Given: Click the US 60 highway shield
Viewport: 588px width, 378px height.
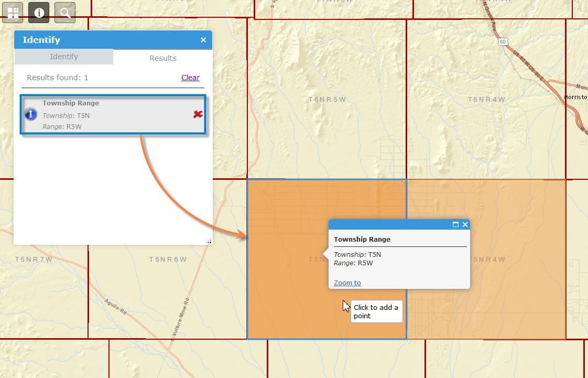Looking at the screenshot, I should [x=503, y=41].
